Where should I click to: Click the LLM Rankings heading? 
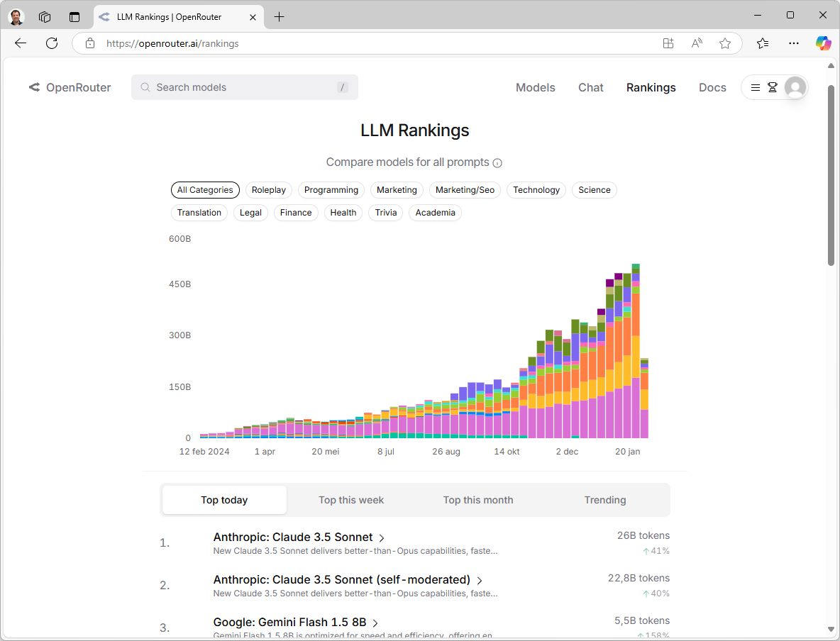pyautogui.click(x=414, y=130)
